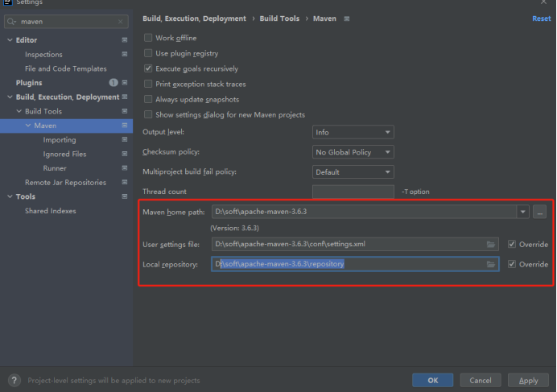
Task: Collapse the Maven tree node
Action: pyautogui.click(x=28, y=126)
